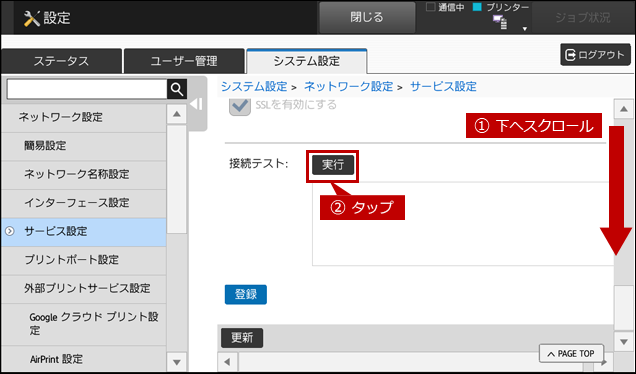
Task: Toggle the SSLを有効にする checkbox
Action: 240,105
